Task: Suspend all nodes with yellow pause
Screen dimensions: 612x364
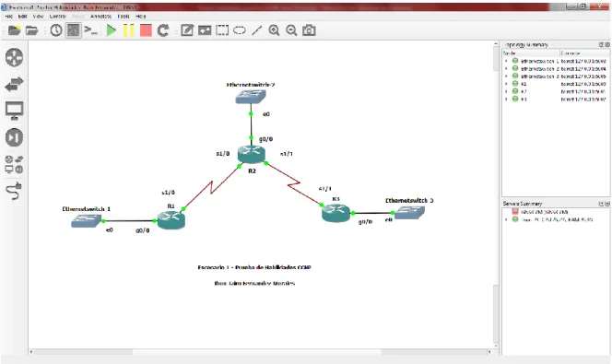Action: 128,30
